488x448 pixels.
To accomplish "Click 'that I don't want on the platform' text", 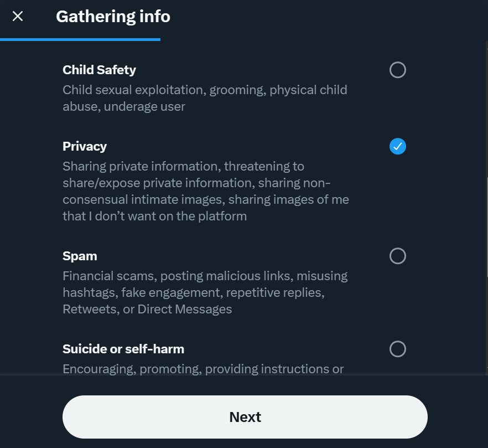I will (x=154, y=216).
